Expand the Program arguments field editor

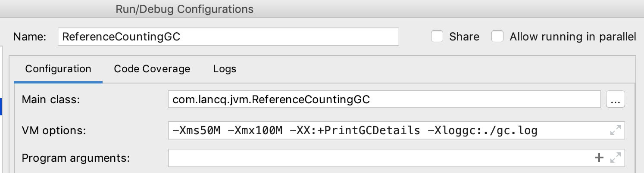tap(616, 158)
